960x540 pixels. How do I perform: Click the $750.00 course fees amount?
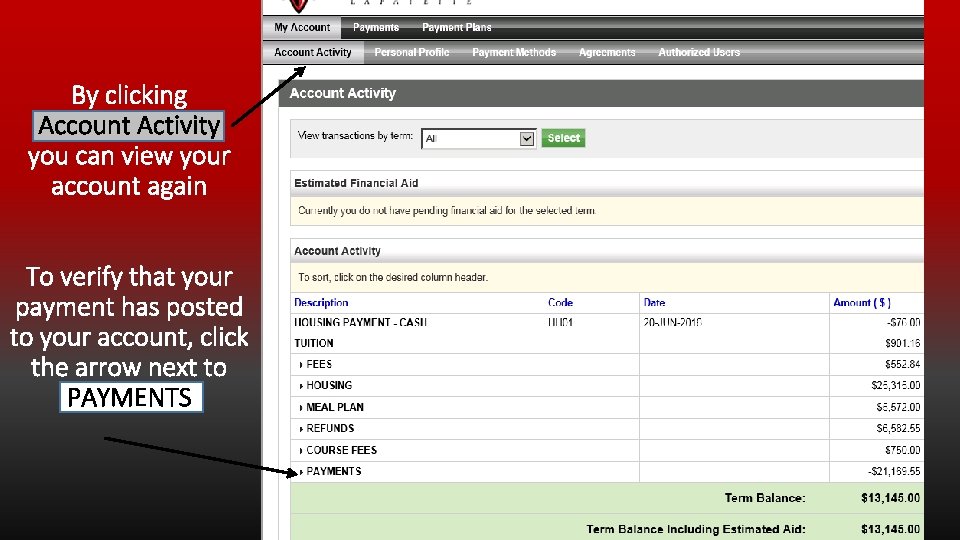902,450
